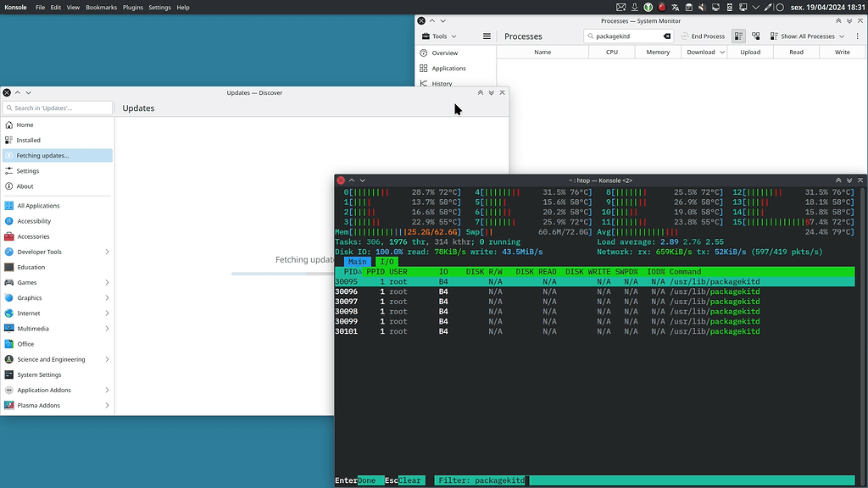
Task: Open the Show: All Processes dropdown
Action: [805, 36]
